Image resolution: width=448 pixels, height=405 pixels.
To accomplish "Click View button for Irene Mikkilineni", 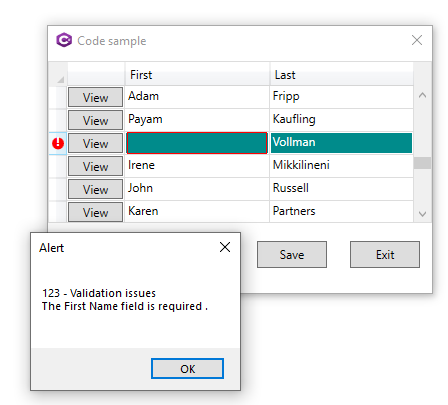I will 95,166.
